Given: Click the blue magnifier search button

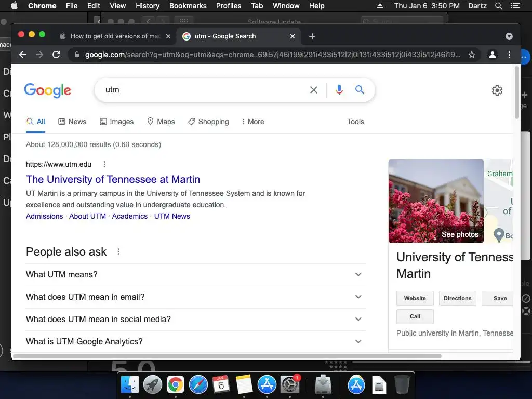Looking at the screenshot, I should (360, 90).
